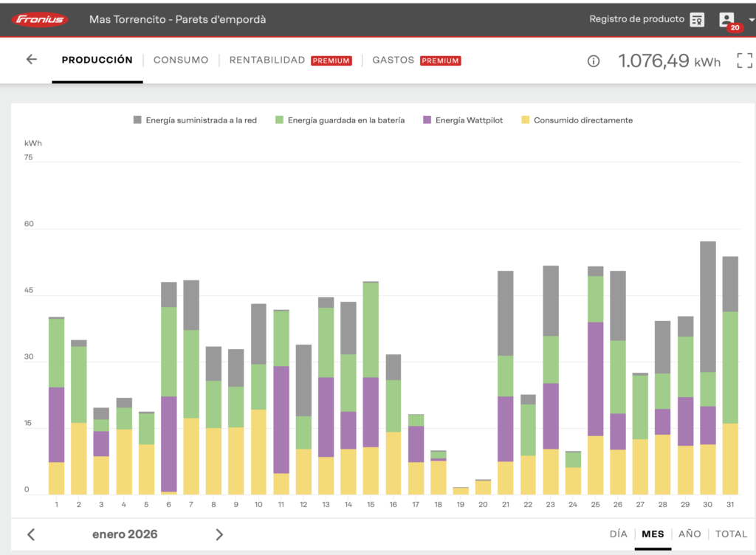The image size is (756, 555).
Task: Open the Registro de producto icon
Action: tap(697, 20)
